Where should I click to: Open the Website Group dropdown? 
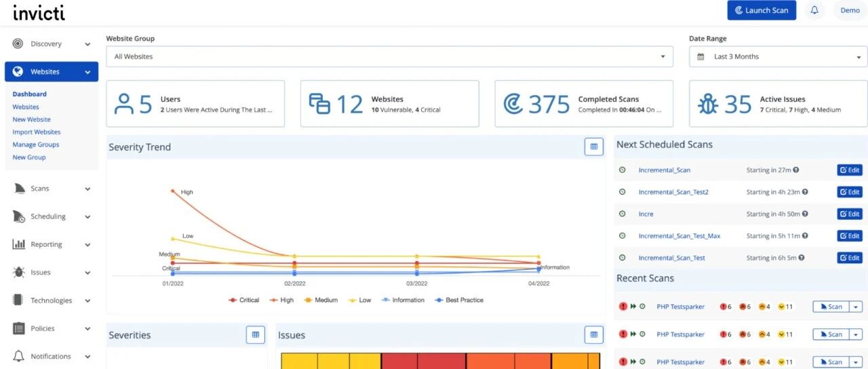point(389,56)
